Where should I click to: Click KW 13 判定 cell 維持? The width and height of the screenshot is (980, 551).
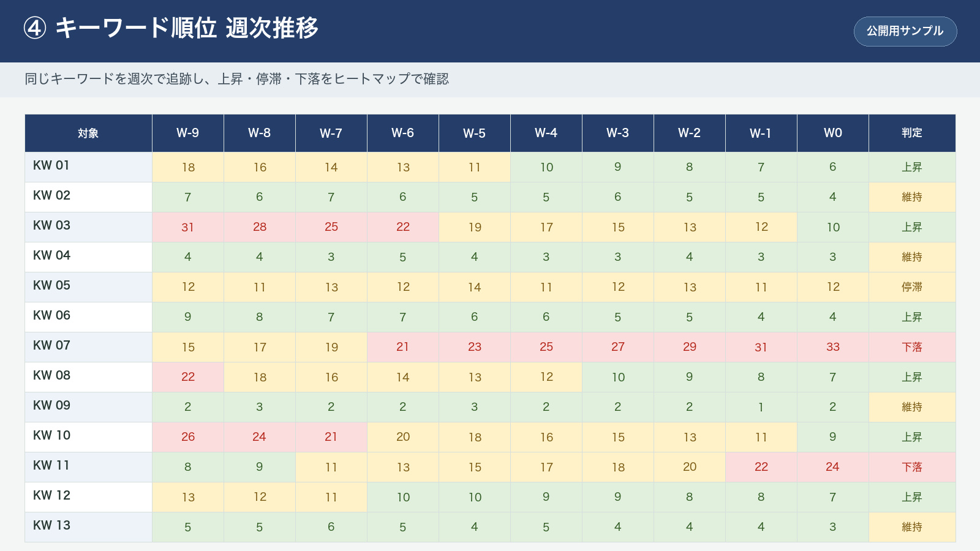pos(912,527)
